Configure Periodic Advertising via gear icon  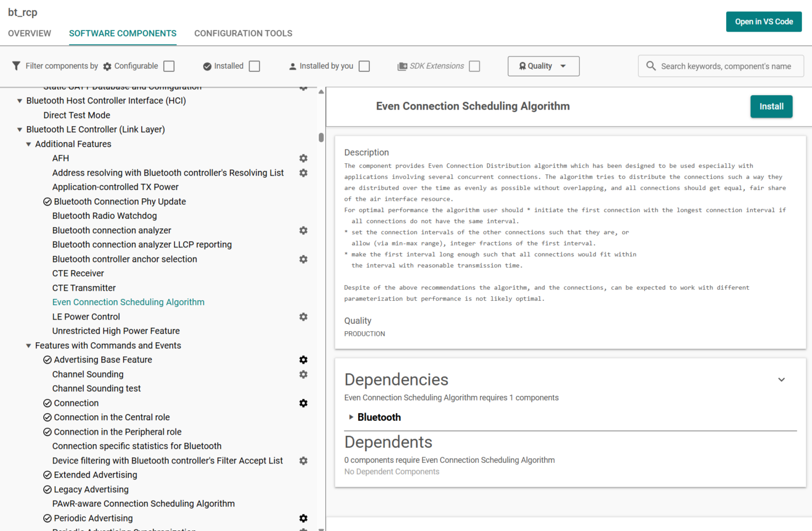click(x=303, y=518)
